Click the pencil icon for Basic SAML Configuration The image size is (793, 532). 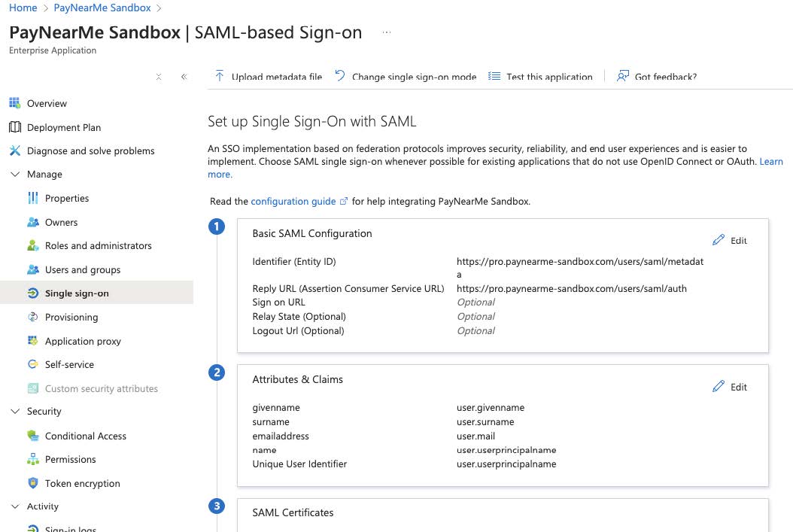coord(719,240)
